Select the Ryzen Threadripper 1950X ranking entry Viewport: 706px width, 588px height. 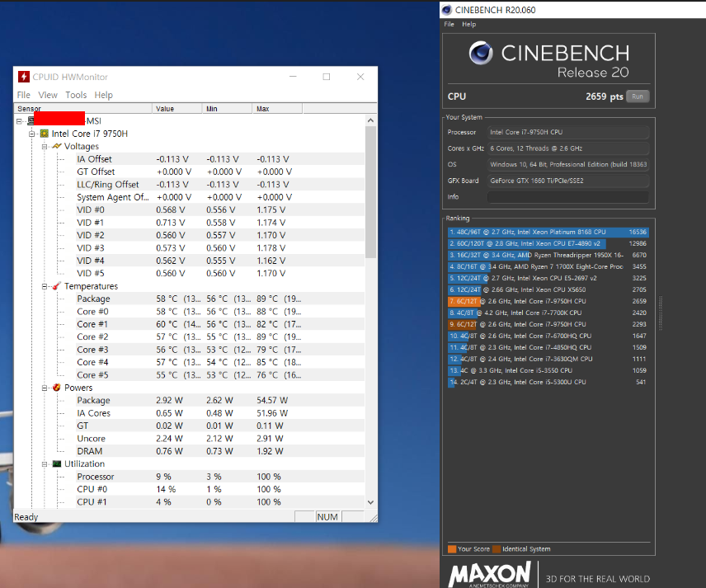[548, 255]
